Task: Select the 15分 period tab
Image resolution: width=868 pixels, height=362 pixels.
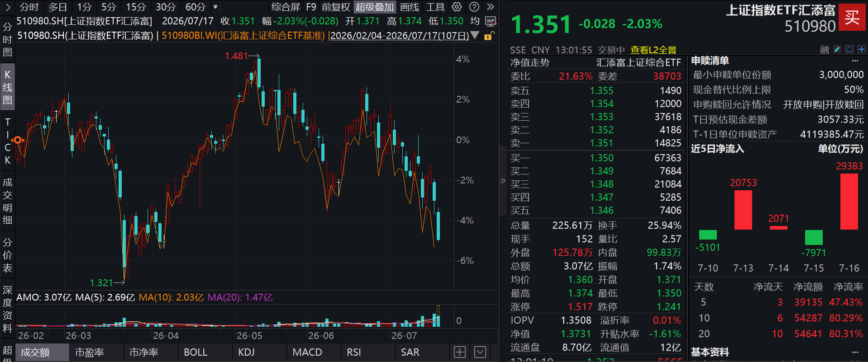Action: pos(136,7)
